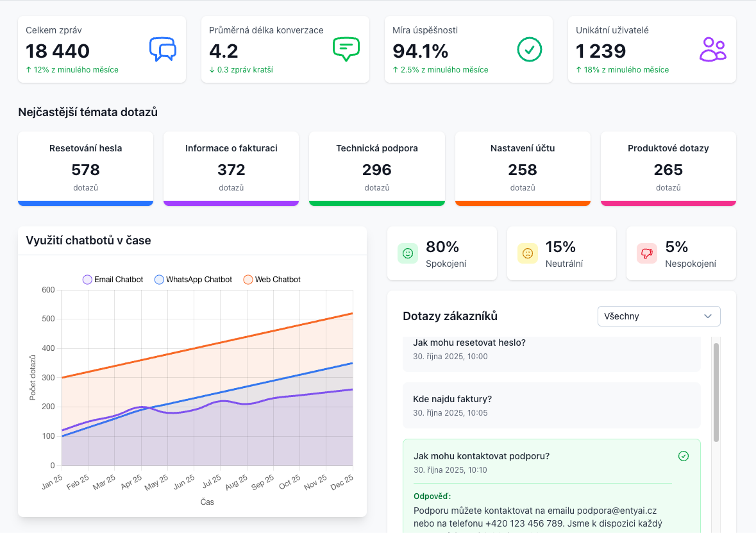Click the yellow neutral face icon

click(x=528, y=254)
